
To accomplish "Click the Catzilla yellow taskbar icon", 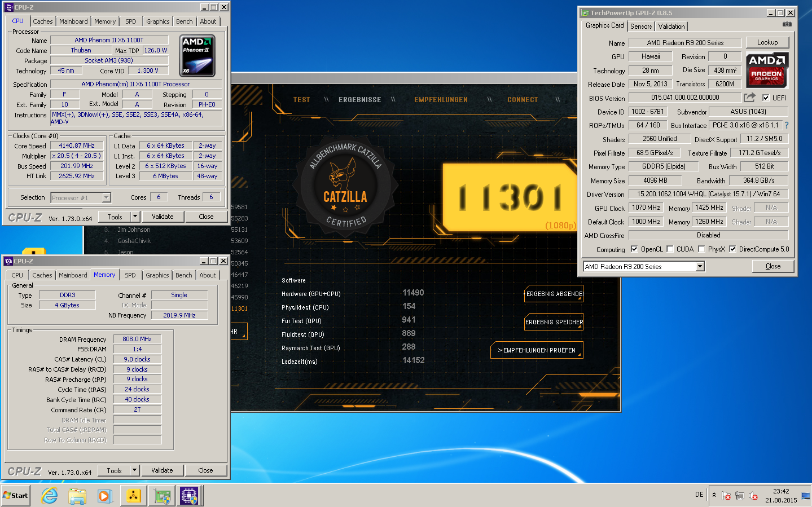I will click(134, 496).
